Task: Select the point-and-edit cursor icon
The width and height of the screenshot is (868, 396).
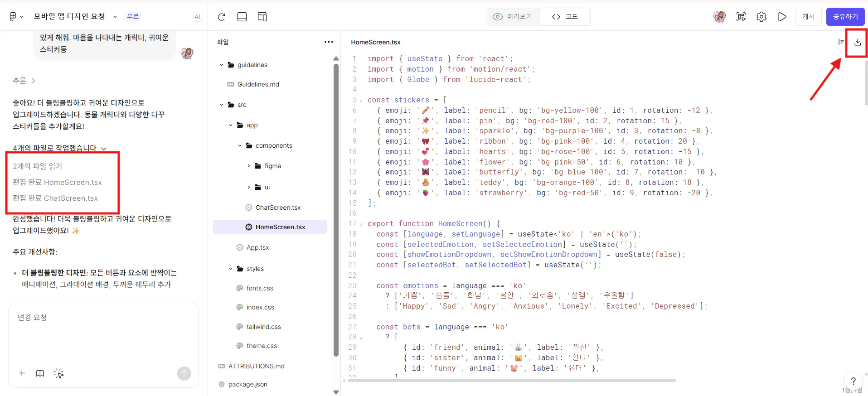Action: 58,373
